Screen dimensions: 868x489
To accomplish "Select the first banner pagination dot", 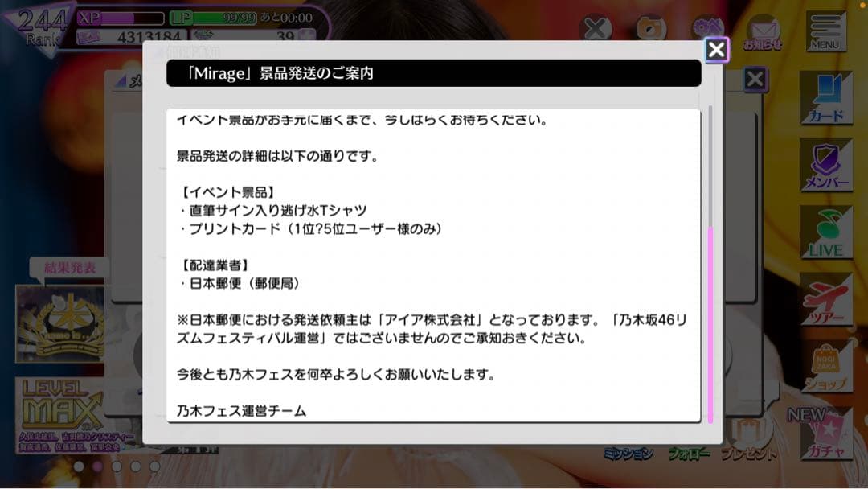I will 79,466.
